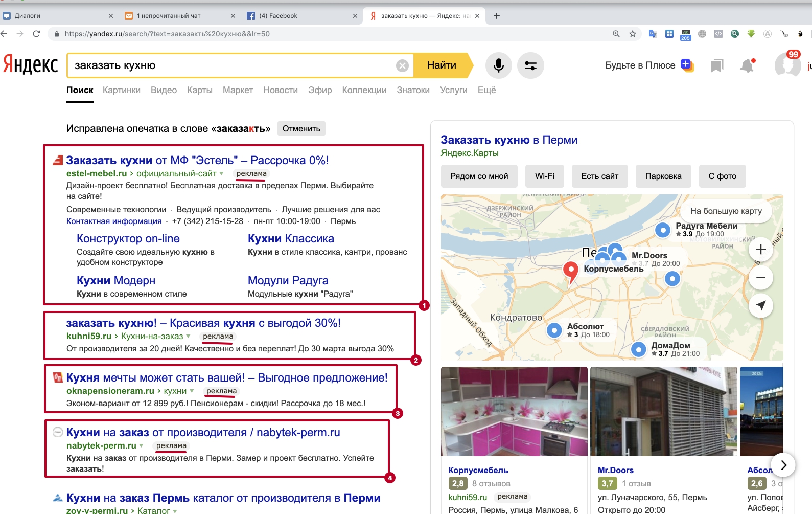The height and width of the screenshot is (514, 812).
Task: Open Кухни Классика sitelink
Action: click(x=291, y=238)
